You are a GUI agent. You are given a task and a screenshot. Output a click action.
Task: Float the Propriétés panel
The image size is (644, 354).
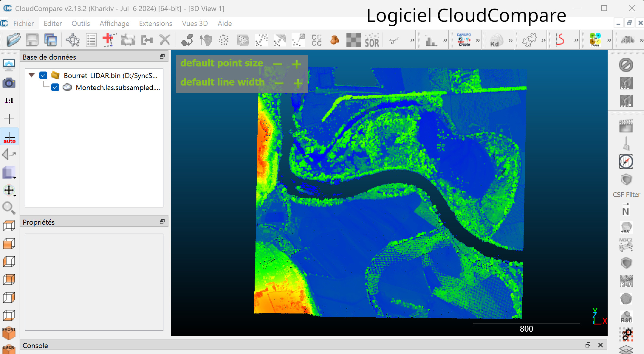(162, 221)
